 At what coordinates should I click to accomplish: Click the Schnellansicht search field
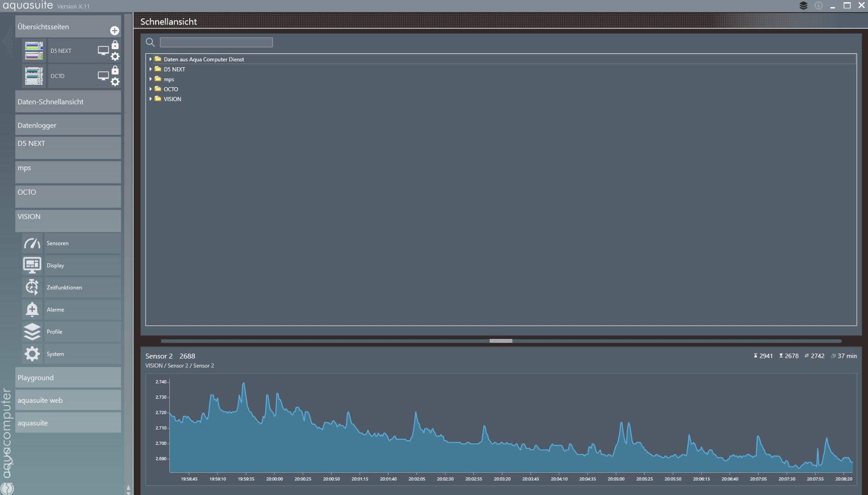pos(216,43)
